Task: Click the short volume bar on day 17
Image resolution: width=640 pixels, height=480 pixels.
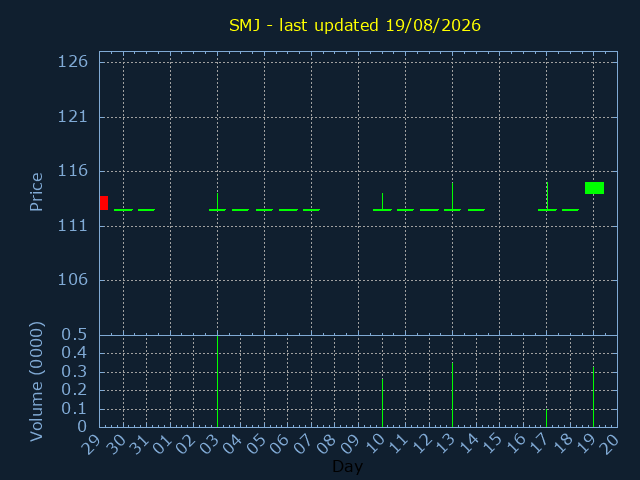Action: click(x=547, y=418)
